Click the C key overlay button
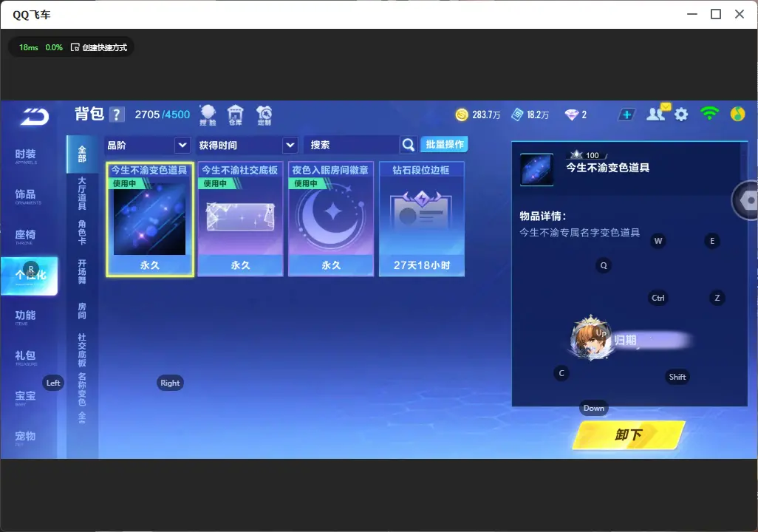This screenshot has height=532, width=758. [561, 373]
